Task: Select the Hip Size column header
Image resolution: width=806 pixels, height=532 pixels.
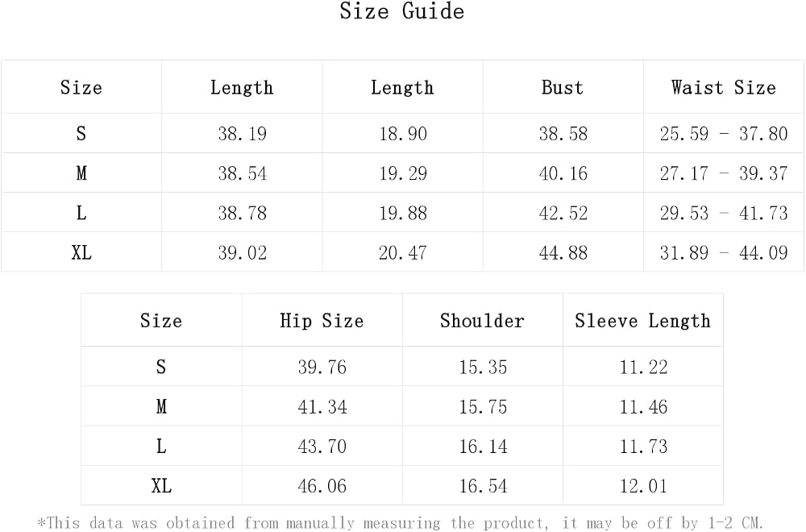Action: coord(322,321)
